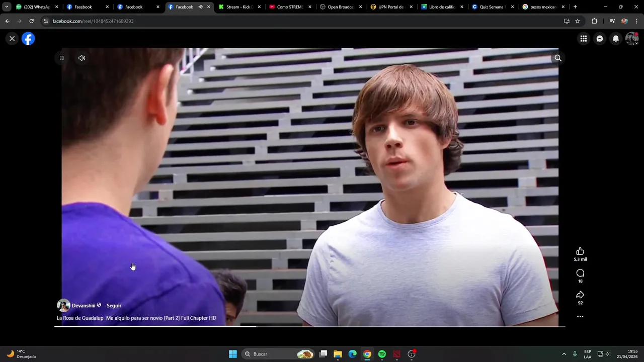Open the volume tray control
The image size is (644, 362).
608,354
